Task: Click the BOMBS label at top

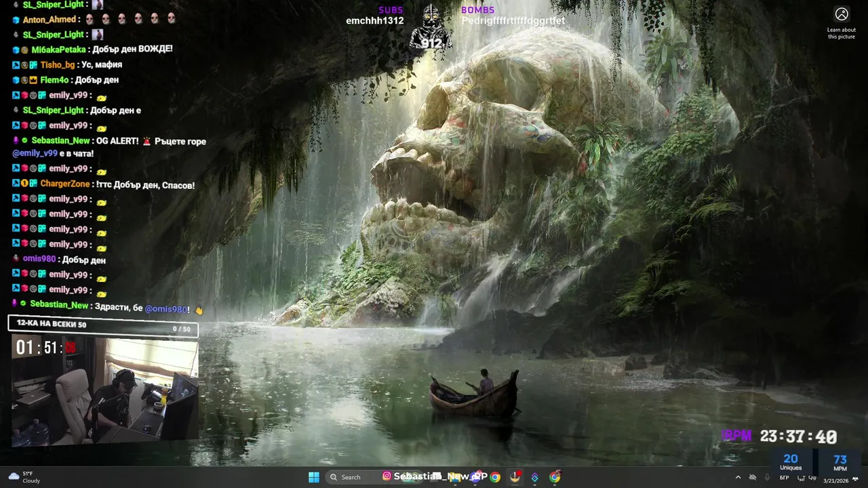Action: tap(478, 10)
